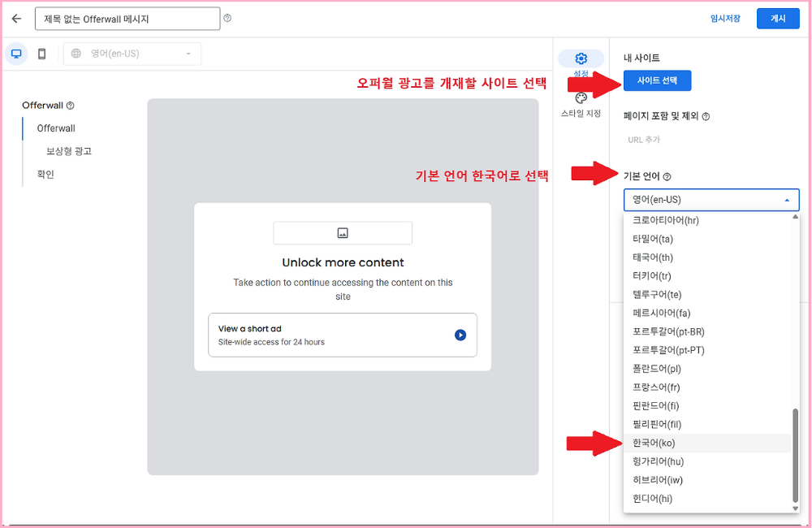The image size is (812, 528).
Task: Click the help icon beside the Offerwall heading
Action: pos(70,105)
